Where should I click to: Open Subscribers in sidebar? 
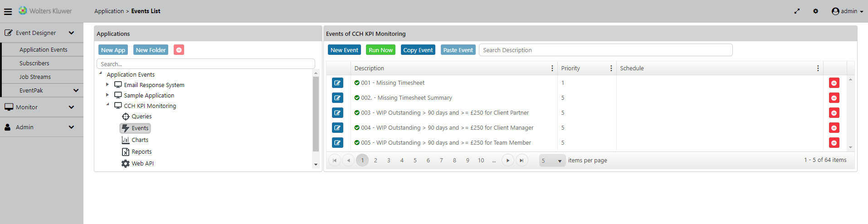click(x=34, y=63)
